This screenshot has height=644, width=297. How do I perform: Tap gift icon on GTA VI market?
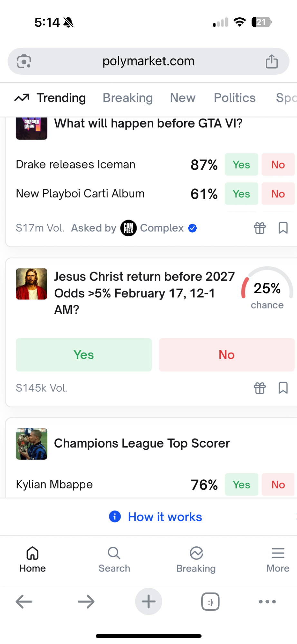point(260,228)
